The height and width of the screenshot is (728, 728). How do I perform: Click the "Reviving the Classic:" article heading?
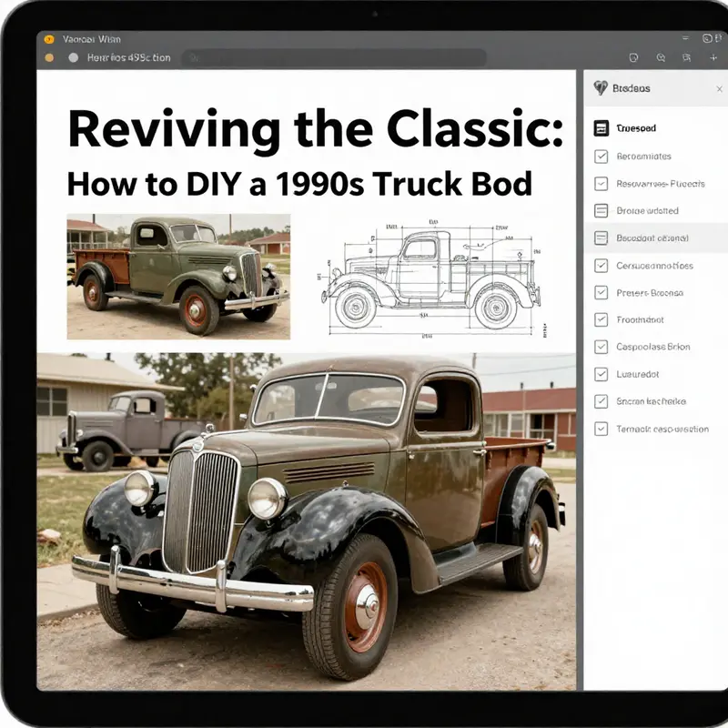click(315, 129)
